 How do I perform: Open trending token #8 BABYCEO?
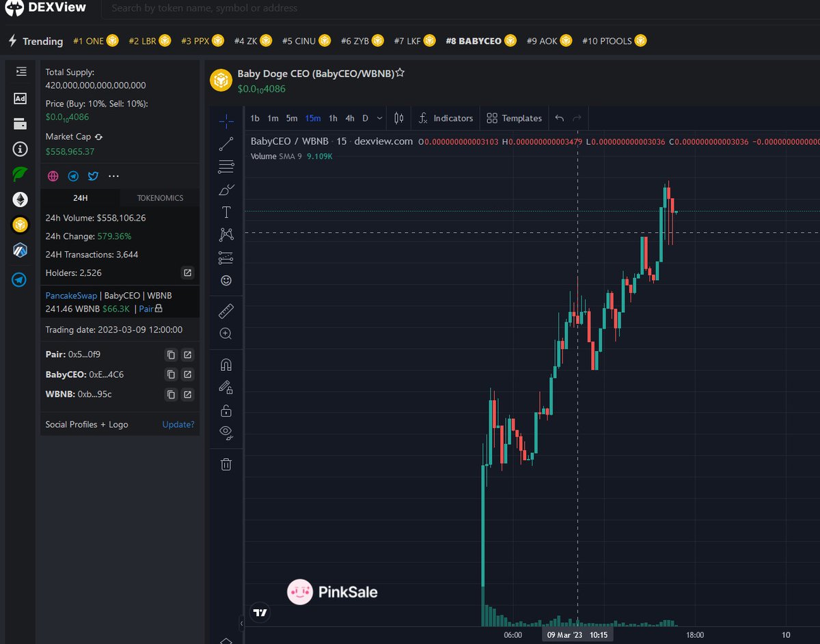tap(482, 41)
